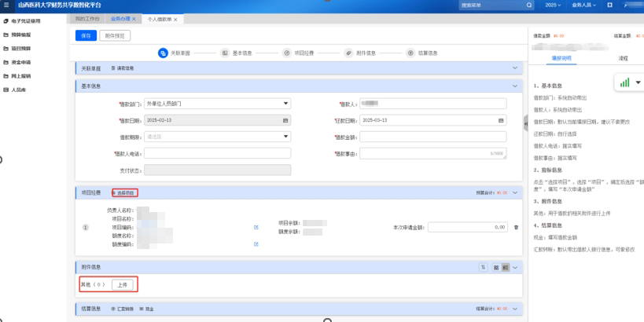644x322 pixels.
Task: Click the hamburger menu icon at top left
Action: pyautogui.click(x=6, y=5)
